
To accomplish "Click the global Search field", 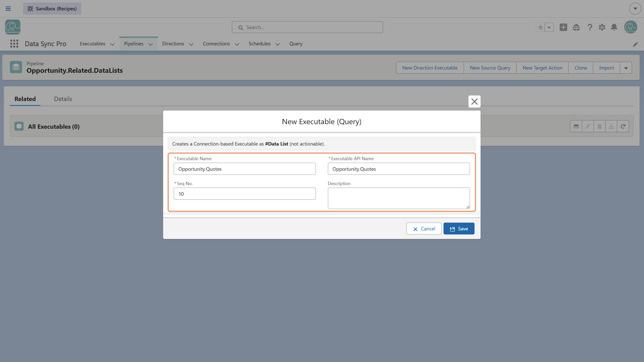I will 307,27.
